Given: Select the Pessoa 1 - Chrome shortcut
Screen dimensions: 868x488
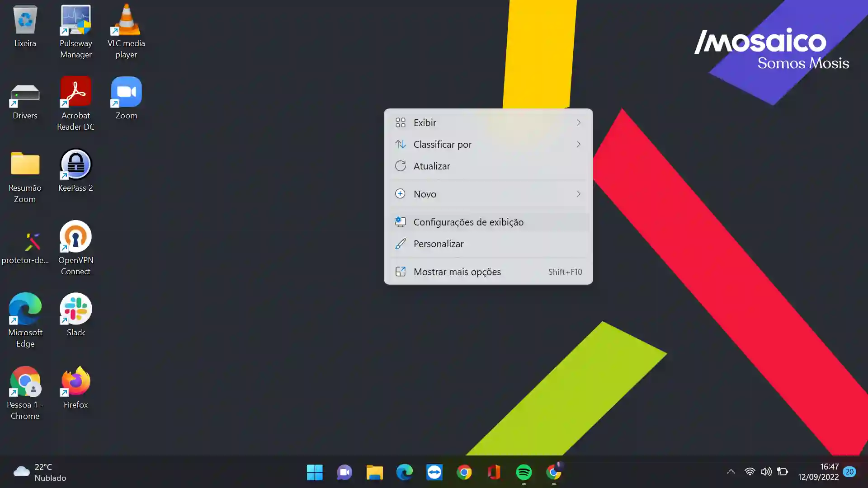Looking at the screenshot, I should pos(25,393).
